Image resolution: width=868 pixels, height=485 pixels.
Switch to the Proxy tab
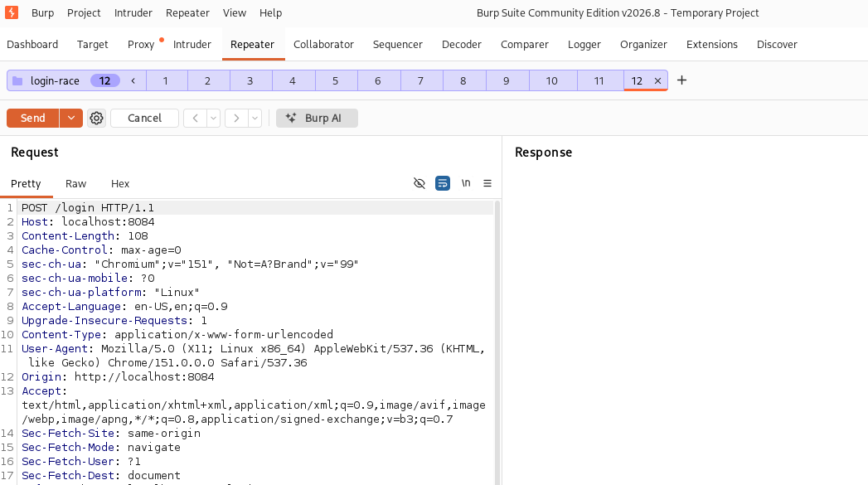click(x=141, y=44)
